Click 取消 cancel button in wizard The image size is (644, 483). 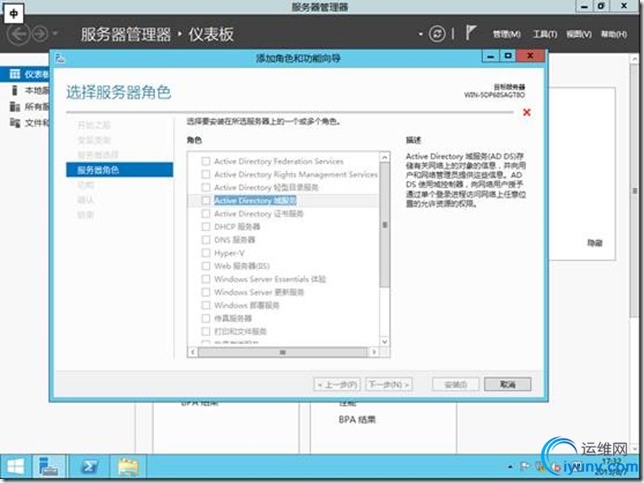[508, 384]
